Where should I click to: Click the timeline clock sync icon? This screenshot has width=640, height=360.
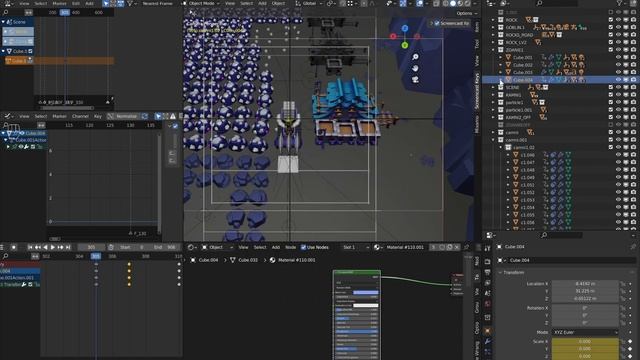coord(111,247)
